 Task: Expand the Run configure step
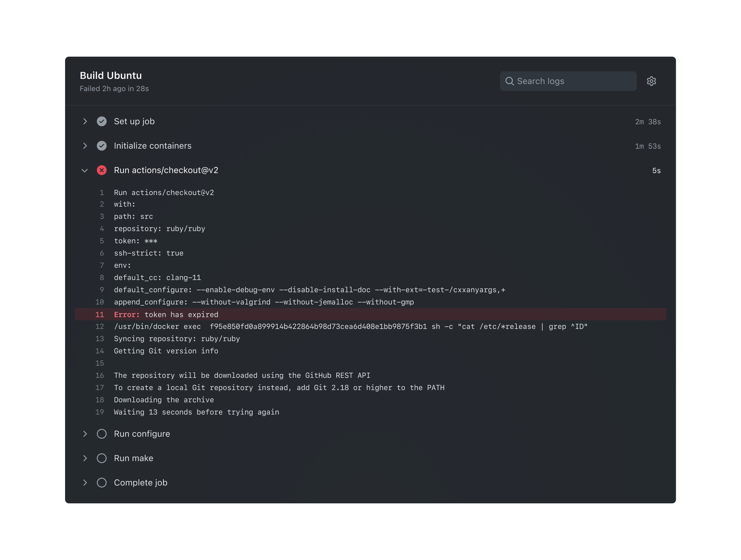click(85, 434)
